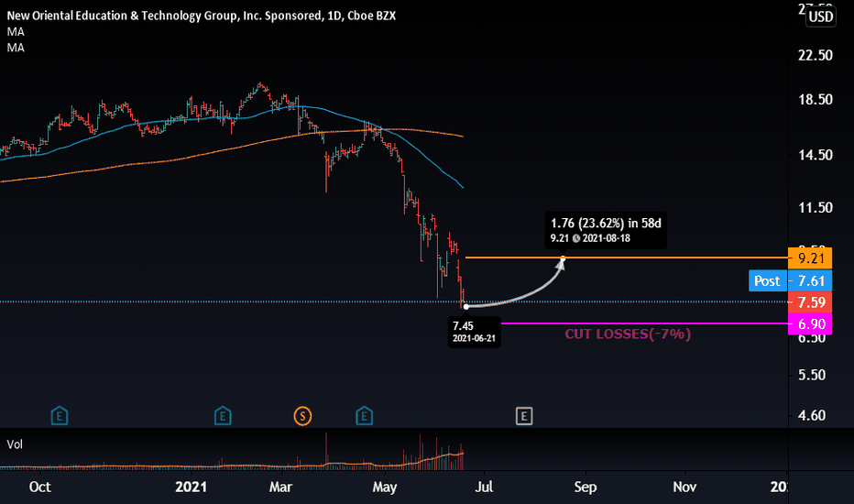
Task: Click the Sep label on time axis
Action: [x=586, y=487]
